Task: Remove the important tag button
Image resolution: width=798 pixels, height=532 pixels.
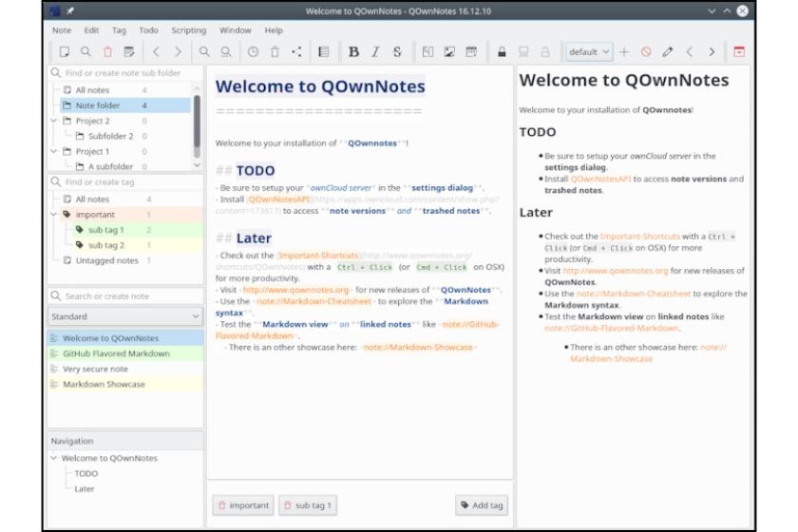Action: click(x=243, y=505)
